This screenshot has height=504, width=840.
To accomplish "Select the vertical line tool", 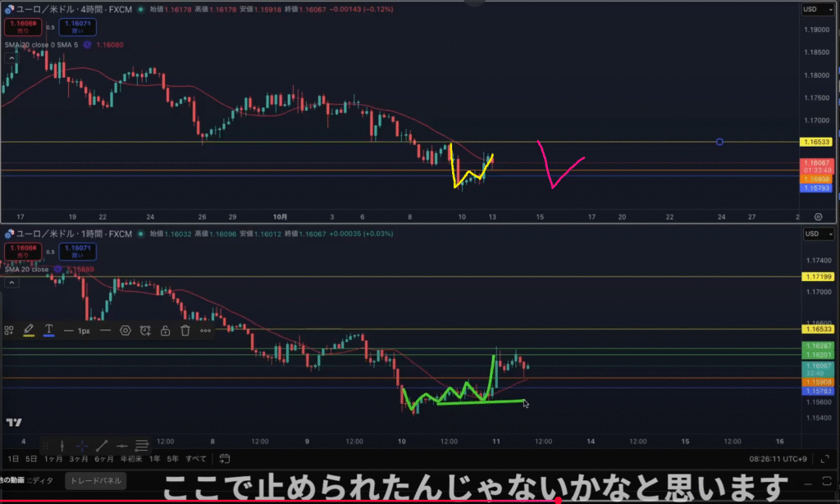I will point(62,446).
